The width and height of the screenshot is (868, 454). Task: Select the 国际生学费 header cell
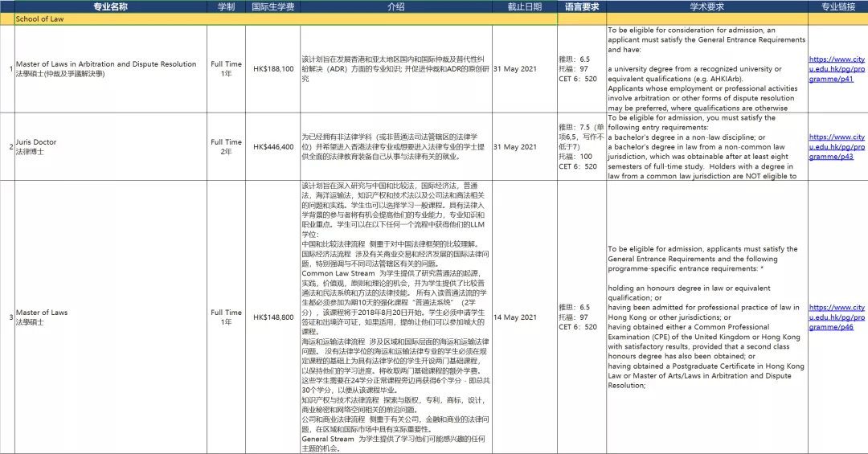click(272, 6)
